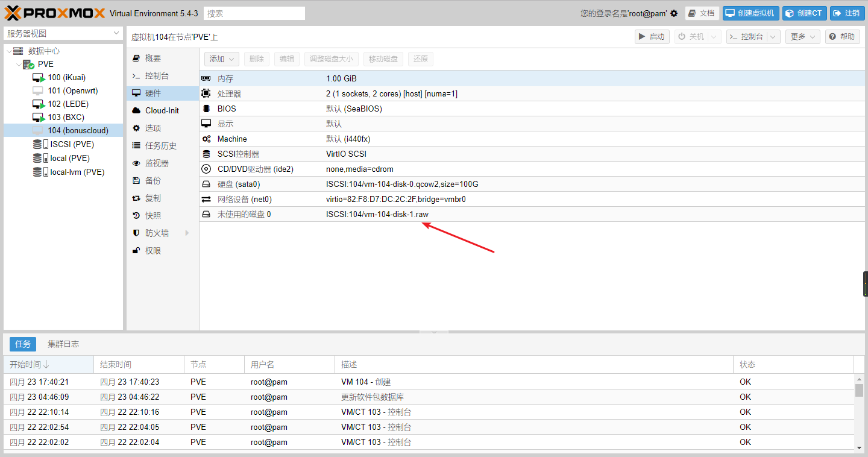The width and height of the screenshot is (868, 457).
Task: Select the 处理器 processor row
Action: [x=532, y=94]
